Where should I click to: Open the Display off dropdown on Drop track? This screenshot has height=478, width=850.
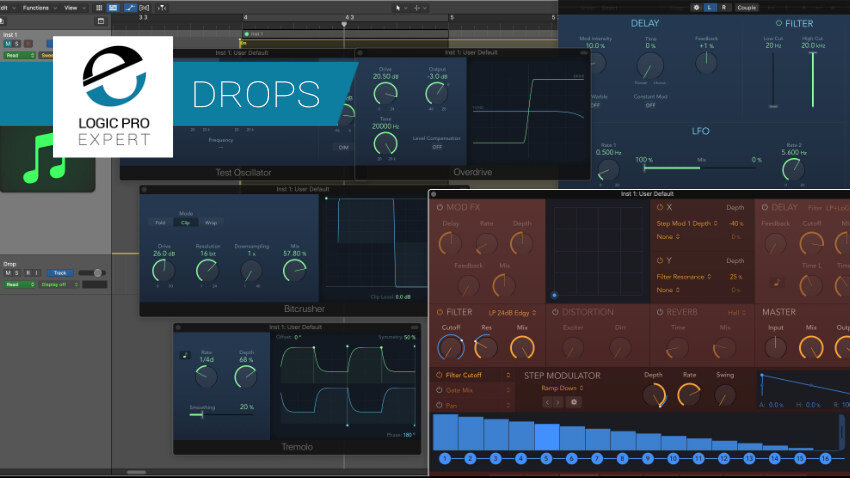point(59,285)
